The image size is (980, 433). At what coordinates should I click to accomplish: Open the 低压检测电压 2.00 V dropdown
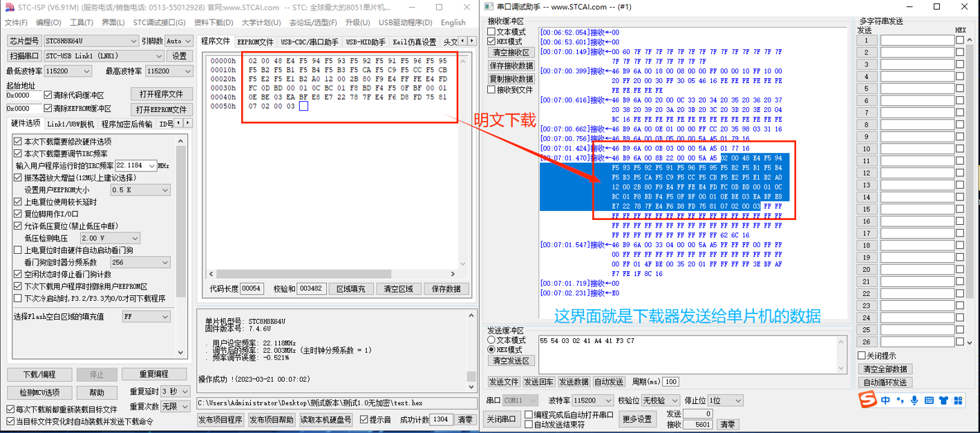tap(110, 238)
